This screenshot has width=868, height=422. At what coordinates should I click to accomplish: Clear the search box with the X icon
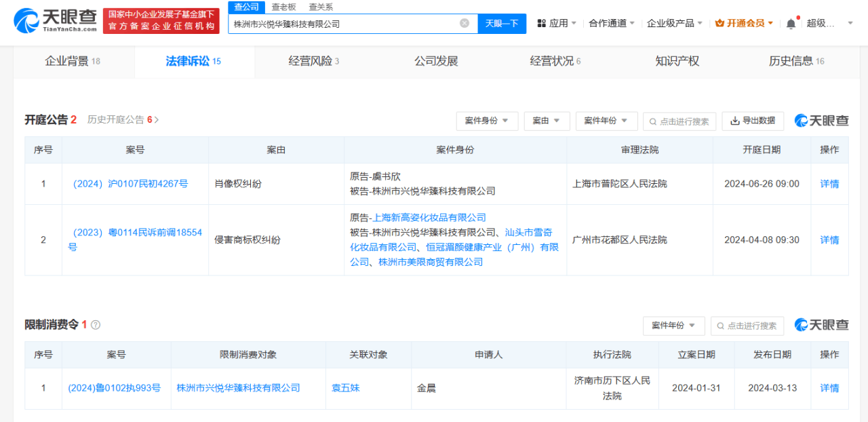click(465, 23)
